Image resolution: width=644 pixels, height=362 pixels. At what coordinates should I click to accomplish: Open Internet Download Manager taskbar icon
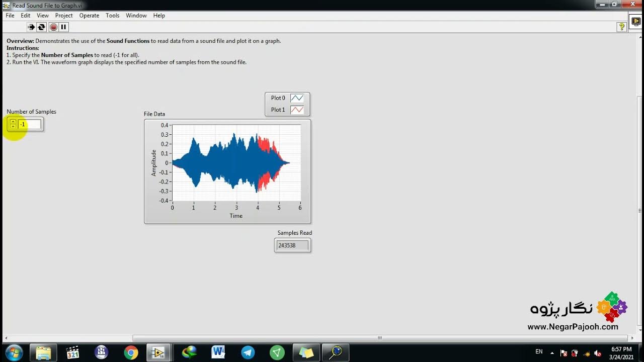click(x=189, y=352)
